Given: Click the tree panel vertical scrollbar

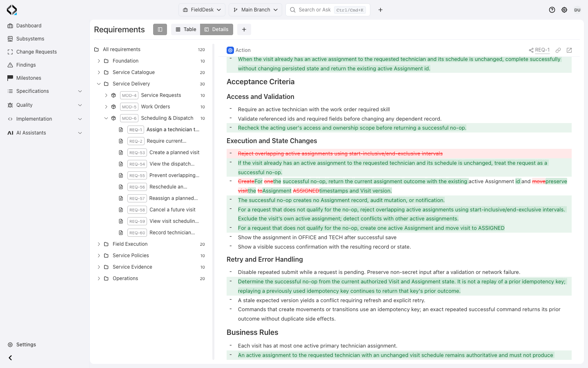Looking at the screenshot, I should tap(213, 202).
